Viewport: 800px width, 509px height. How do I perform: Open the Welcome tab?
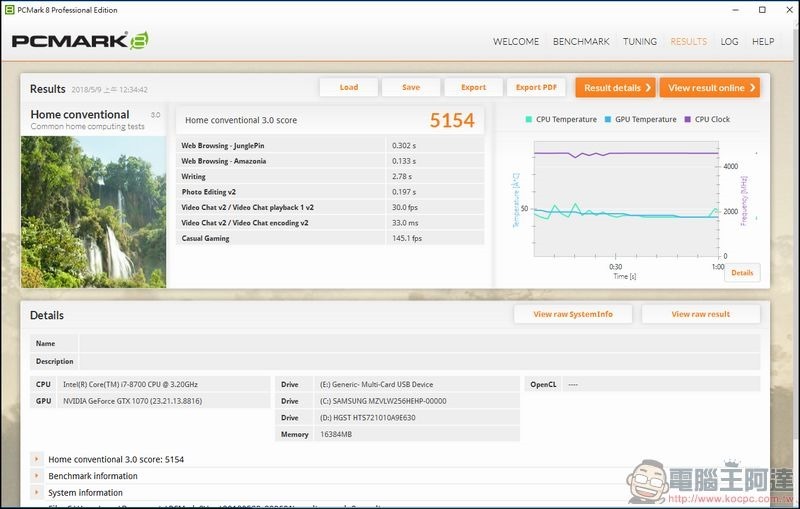[x=516, y=42]
